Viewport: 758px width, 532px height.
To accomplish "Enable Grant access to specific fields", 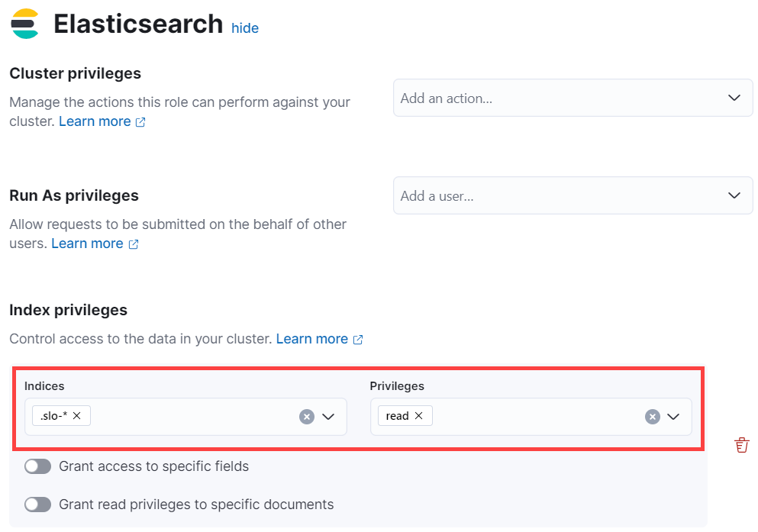I will click(37, 466).
